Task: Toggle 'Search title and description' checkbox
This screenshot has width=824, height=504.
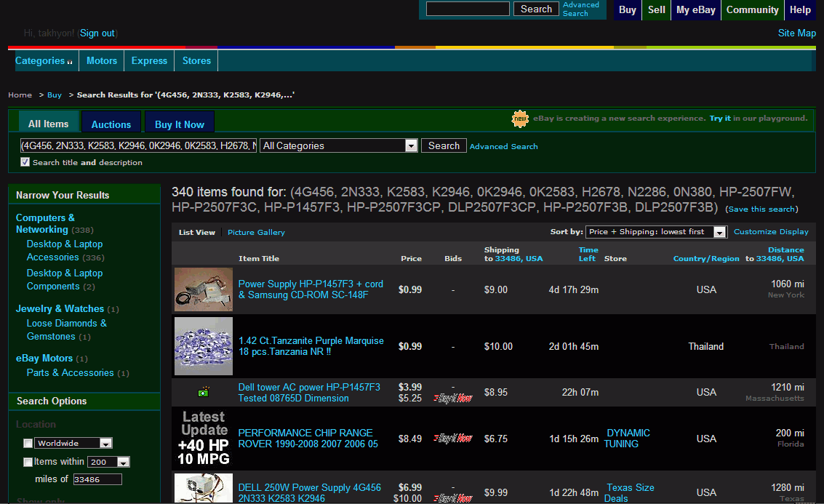Action: click(25, 162)
